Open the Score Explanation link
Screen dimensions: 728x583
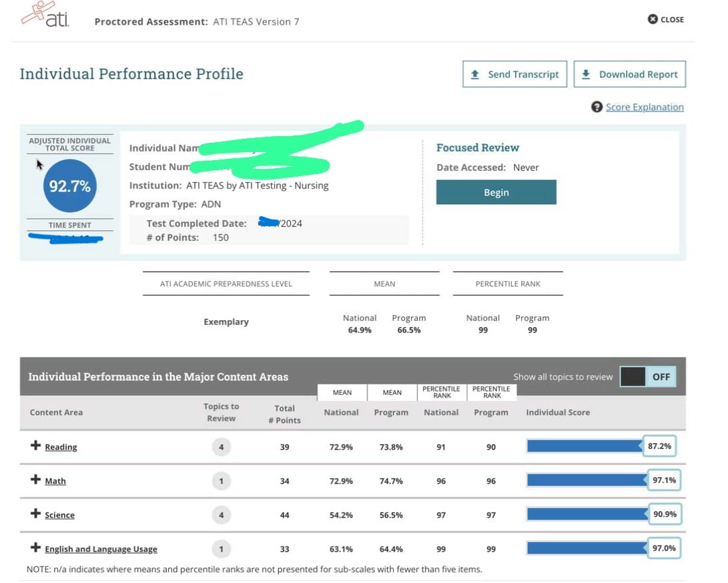[645, 107]
